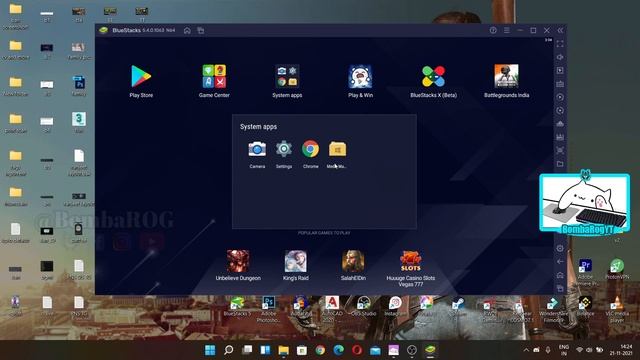Open taskbar clock and date
Screen dimensions: 640x360
coord(621,350)
